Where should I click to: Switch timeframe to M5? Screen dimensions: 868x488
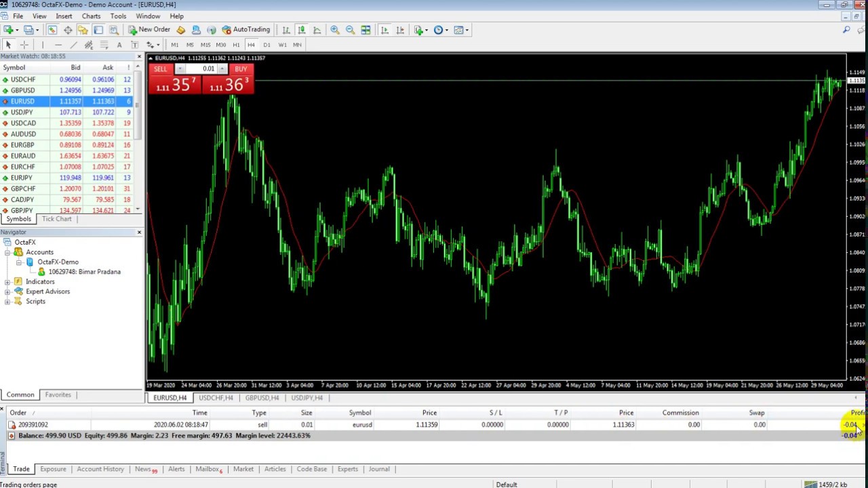click(190, 45)
